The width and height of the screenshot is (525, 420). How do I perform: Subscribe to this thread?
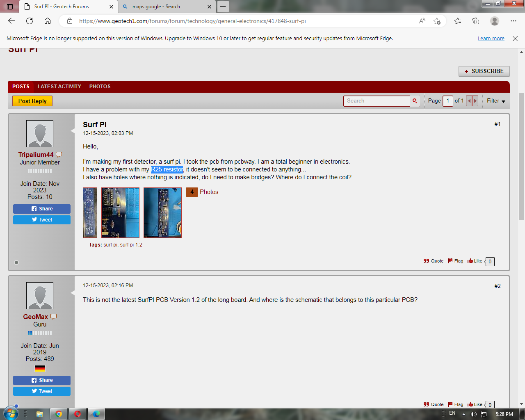(x=484, y=71)
